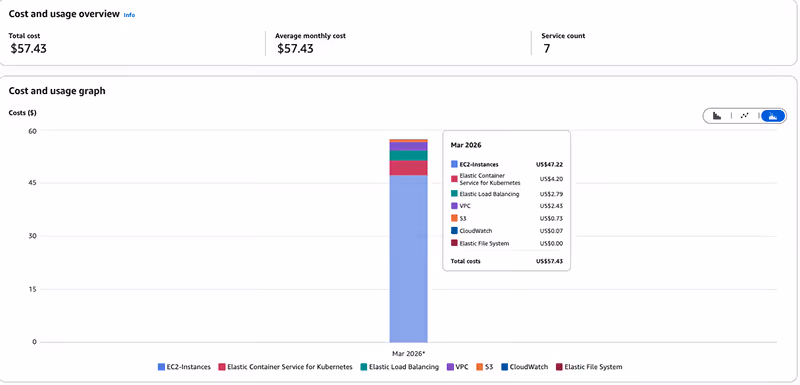Click the dark blue CloudWatch swatch in tooltip
Screen dimensions: 800x385
click(x=454, y=231)
